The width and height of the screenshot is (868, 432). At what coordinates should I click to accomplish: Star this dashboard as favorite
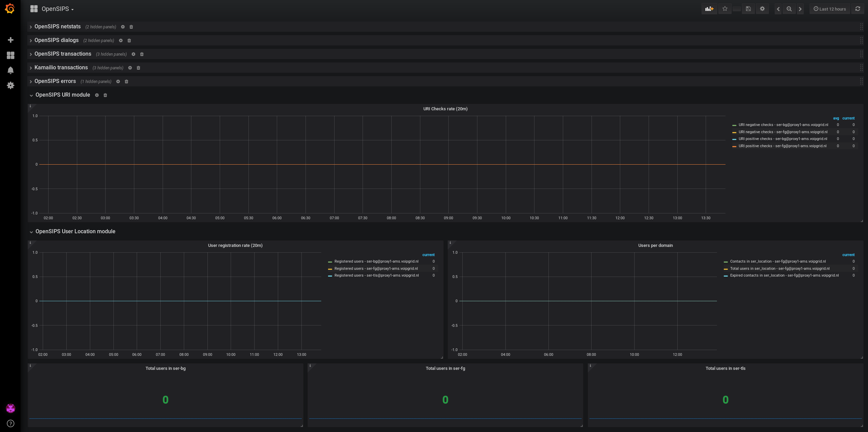click(725, 9)
